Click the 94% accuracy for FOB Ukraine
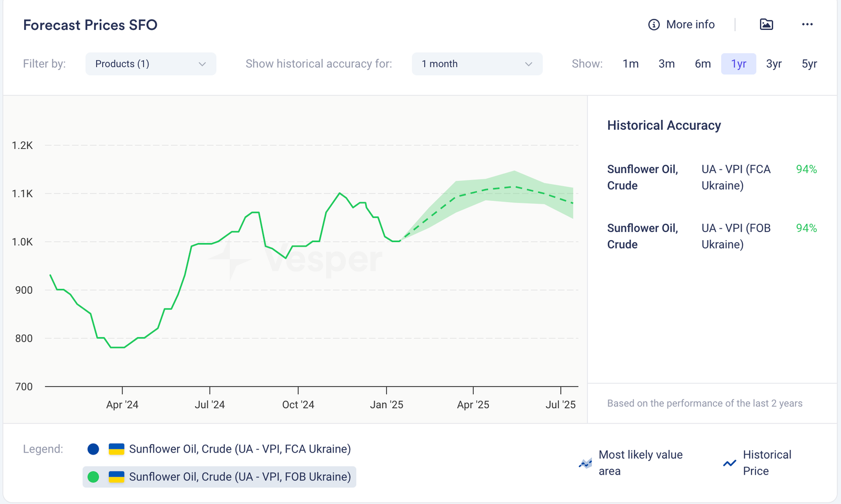The width and height of the screenshot is (841, 504). point(806,228)
